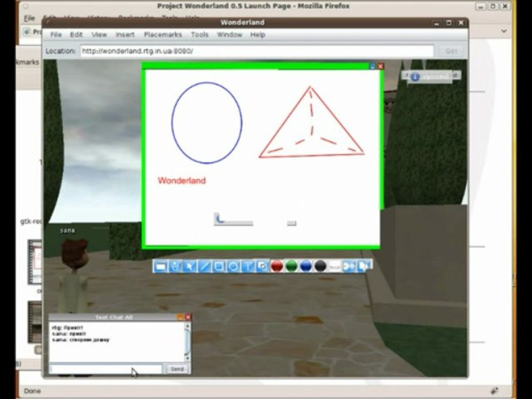
Task: Choose the black color ball
Action: 320,267
